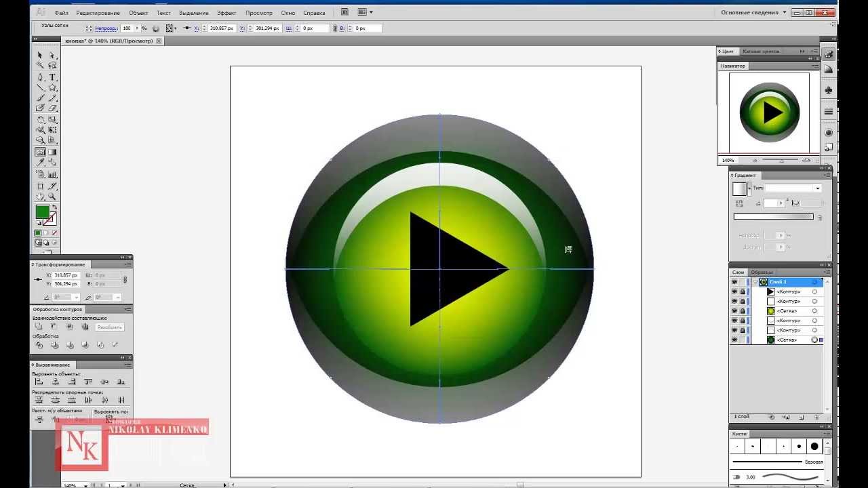Screen dimensions: 868x488
Task: Click horizontal align center icon in Выравнивание
Action: (56, 381)
